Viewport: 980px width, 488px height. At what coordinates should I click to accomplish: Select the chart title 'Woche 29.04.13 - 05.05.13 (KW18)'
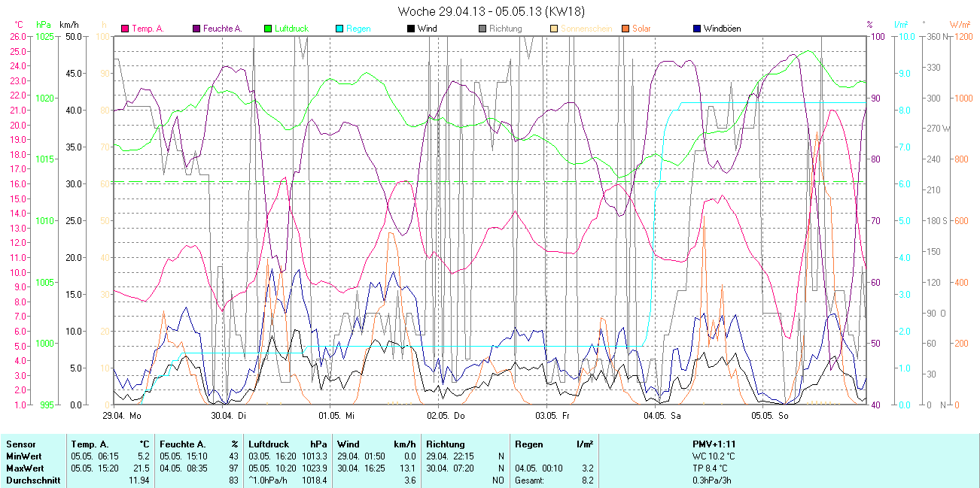pos(492,11)
